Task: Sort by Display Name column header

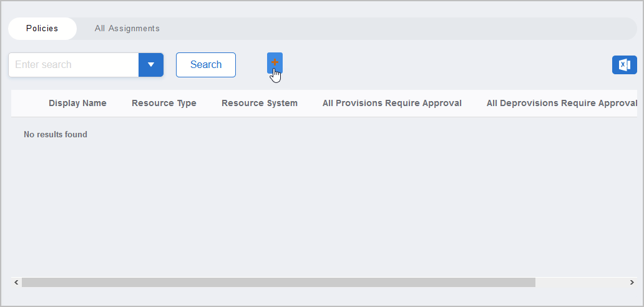Action: [77, 104]
